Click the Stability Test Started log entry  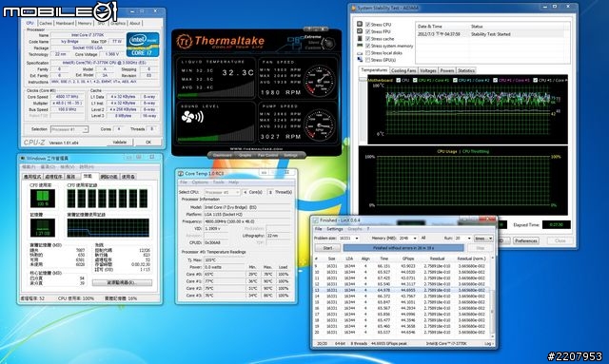click(491, 34)
